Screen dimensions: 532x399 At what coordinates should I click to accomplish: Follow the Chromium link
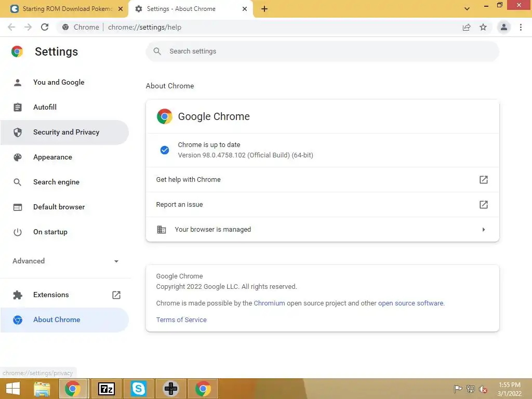tap(270, 303)
